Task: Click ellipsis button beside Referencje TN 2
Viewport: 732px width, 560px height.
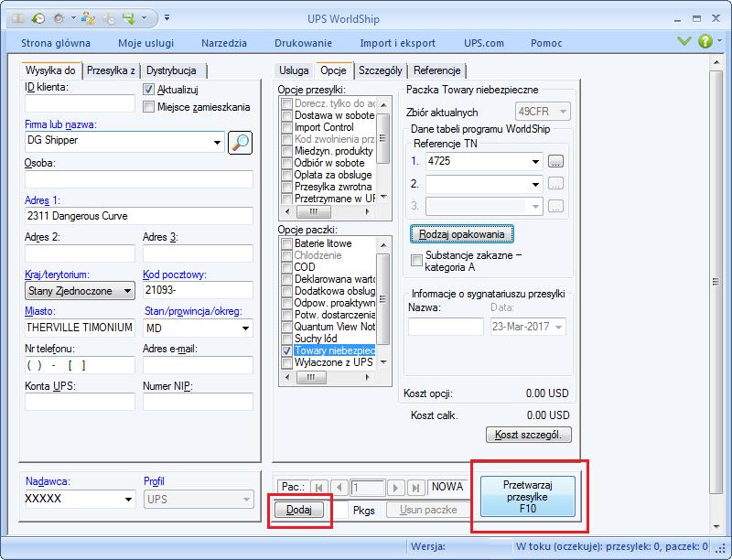Action: coord(555,184)
